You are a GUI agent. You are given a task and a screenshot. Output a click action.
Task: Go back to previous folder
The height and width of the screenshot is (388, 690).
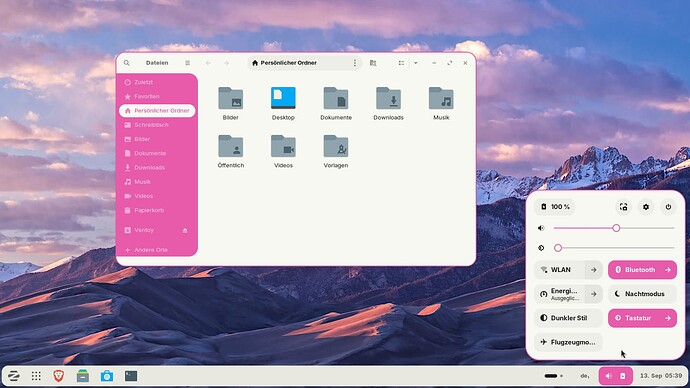point(208,63)
